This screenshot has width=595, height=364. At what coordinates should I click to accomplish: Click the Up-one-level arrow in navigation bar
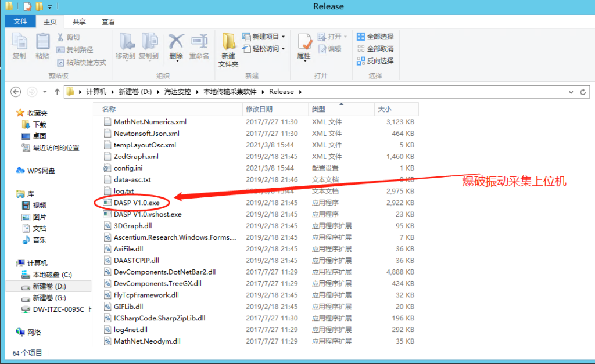(x=57, y=92)
